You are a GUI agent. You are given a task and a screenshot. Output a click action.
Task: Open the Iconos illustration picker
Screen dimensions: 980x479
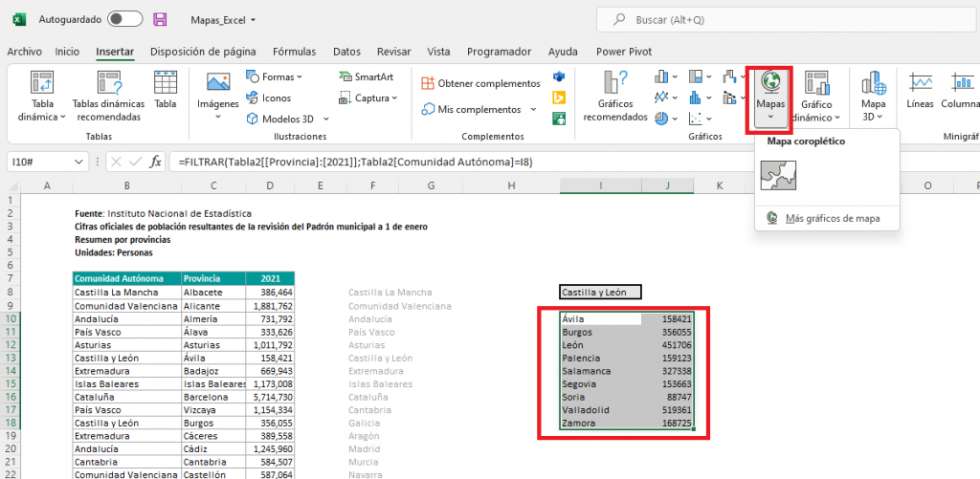[270, 98]
